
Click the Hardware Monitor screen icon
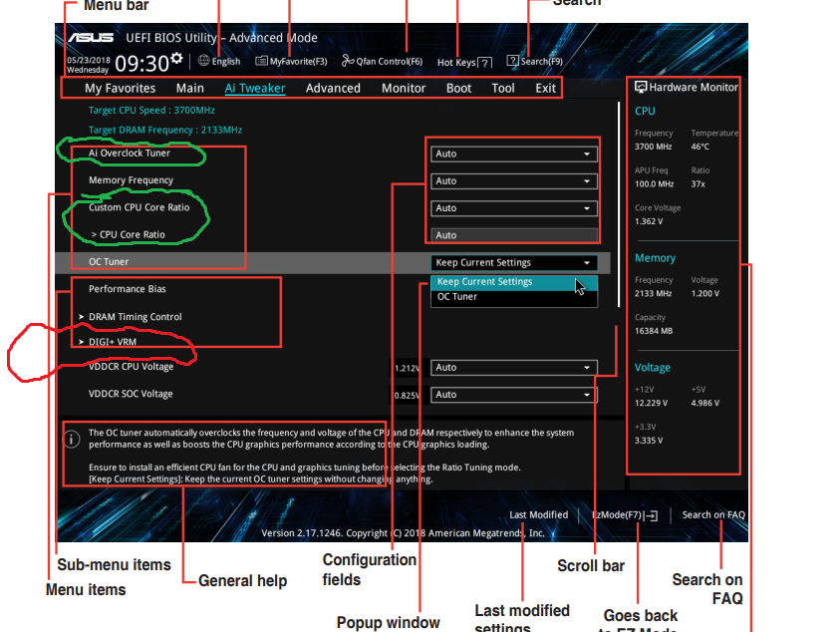[x=641, y=87]
